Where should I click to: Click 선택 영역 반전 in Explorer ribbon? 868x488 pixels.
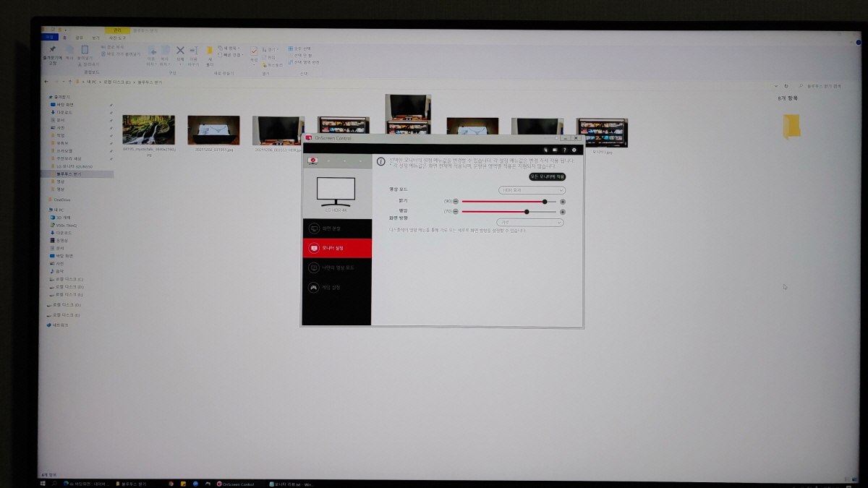point(304,61)
